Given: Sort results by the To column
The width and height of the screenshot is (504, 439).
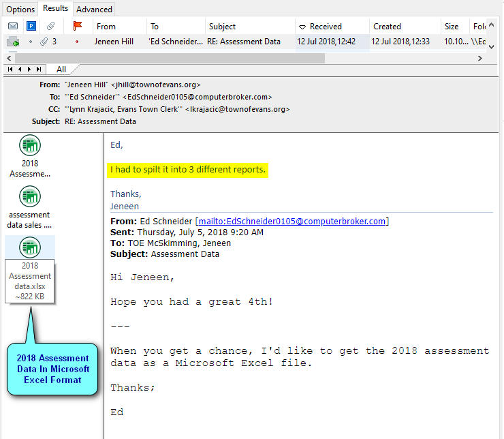Looking at the screenshot, I should pyautogui.click(x=176, y=27).
